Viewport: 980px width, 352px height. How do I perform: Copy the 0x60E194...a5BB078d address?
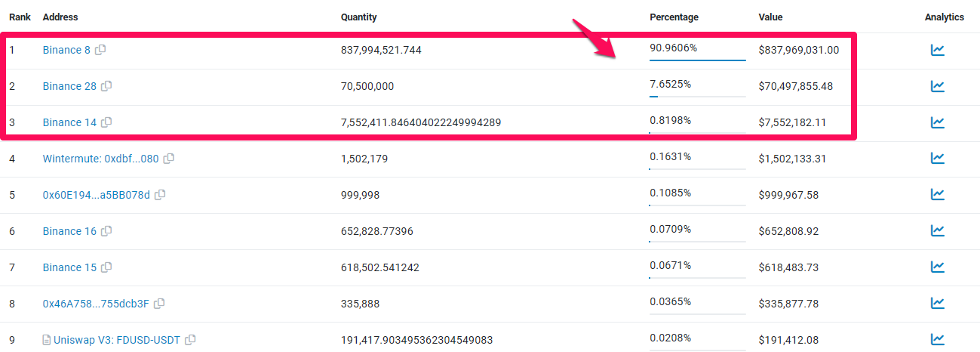point(160,195)
